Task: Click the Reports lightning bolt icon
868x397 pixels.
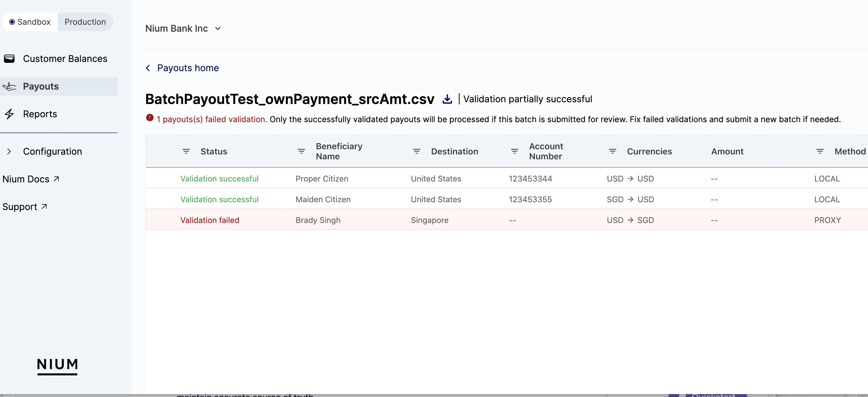Action: point(10,114)
